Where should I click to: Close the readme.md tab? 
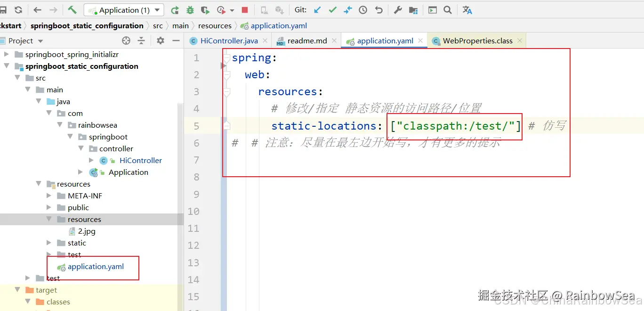[x=334, y=41]
